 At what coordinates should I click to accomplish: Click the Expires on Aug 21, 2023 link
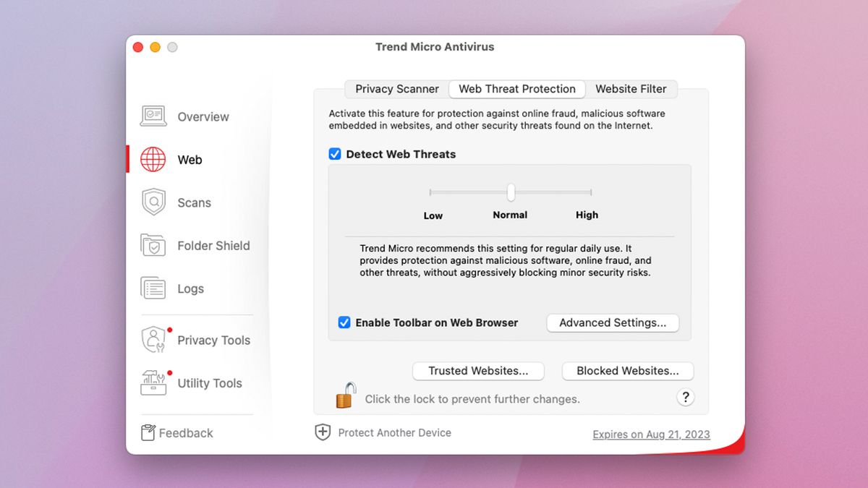tap(650, 434)
